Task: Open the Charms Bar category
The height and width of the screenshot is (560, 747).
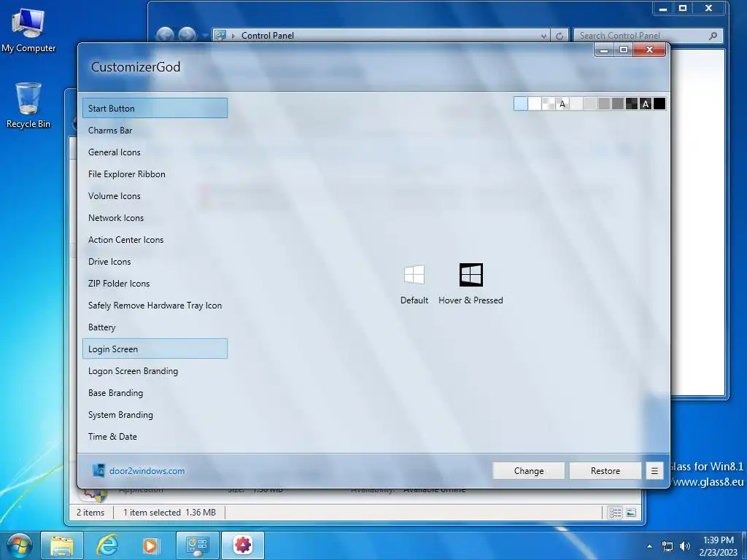Action: [155, 130]
